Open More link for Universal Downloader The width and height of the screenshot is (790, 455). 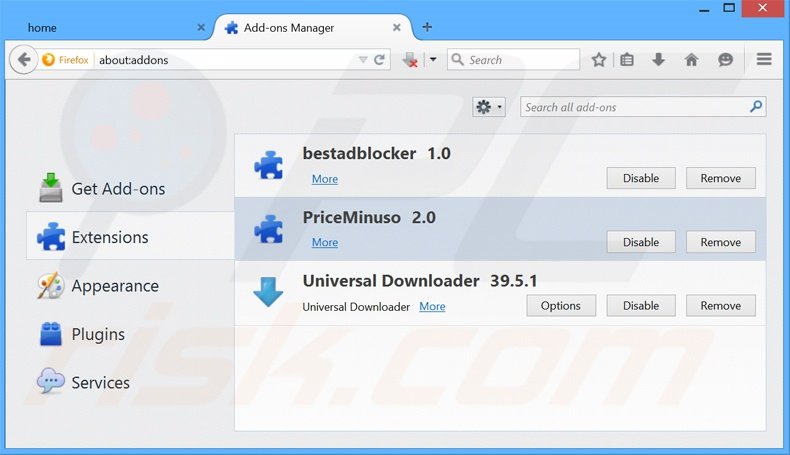pos(432,306)
